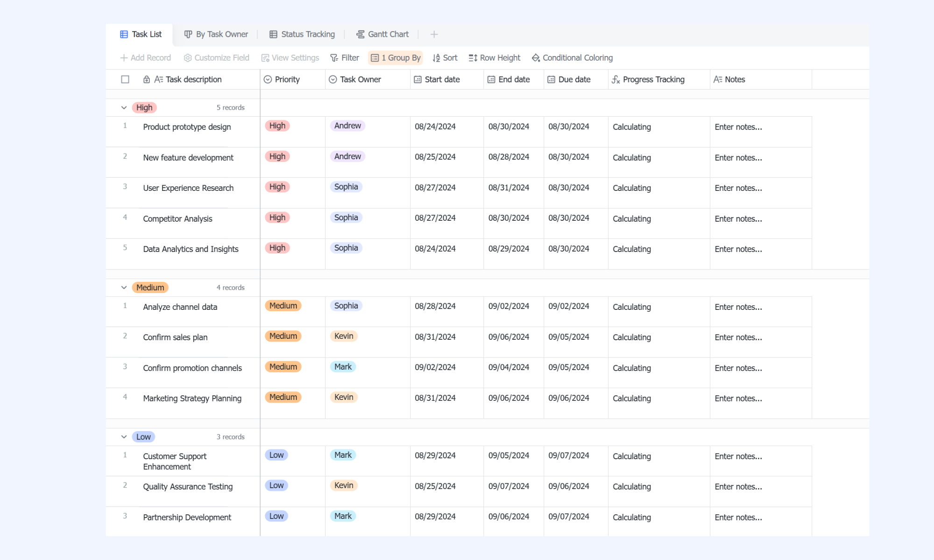Click the Add Record button
The image size is (934, 560).
click(146, 58)
